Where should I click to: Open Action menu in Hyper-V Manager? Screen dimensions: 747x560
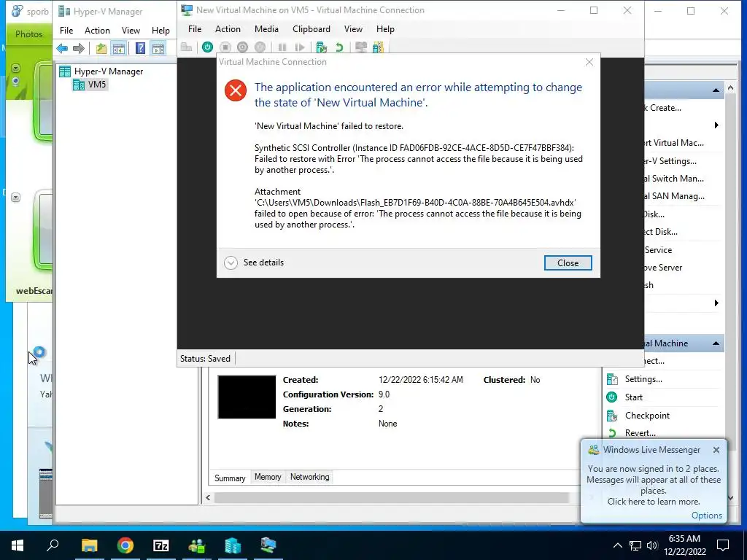pyautogui.click(x=97, y=31)
